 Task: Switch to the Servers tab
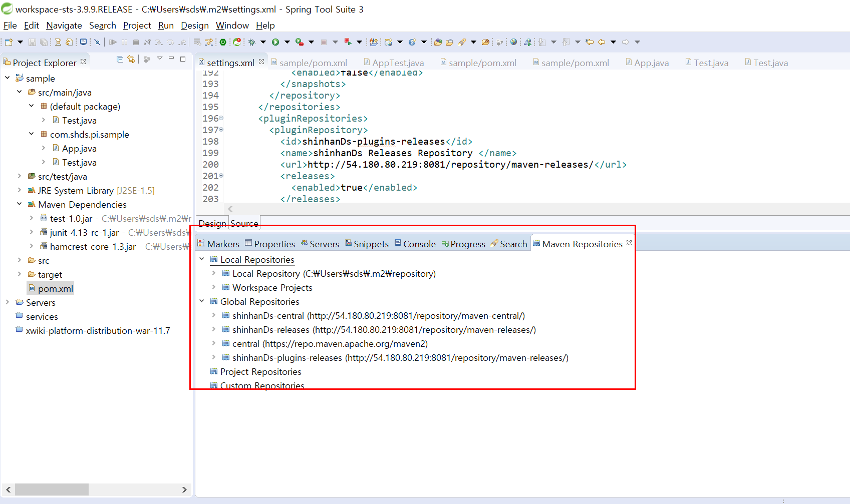[320, 244]
